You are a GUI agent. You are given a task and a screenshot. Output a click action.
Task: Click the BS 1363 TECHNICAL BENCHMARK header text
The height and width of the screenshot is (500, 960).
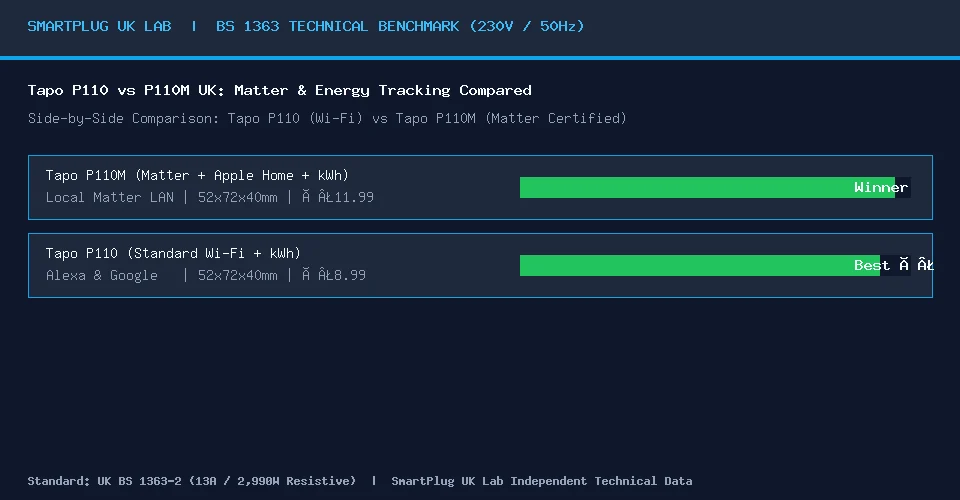pyautogui.click(x=400, y=26)
